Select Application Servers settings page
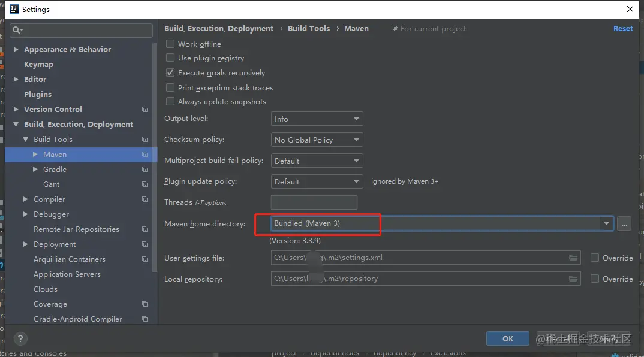The image size is (644, 357). [x=67, y=274]
